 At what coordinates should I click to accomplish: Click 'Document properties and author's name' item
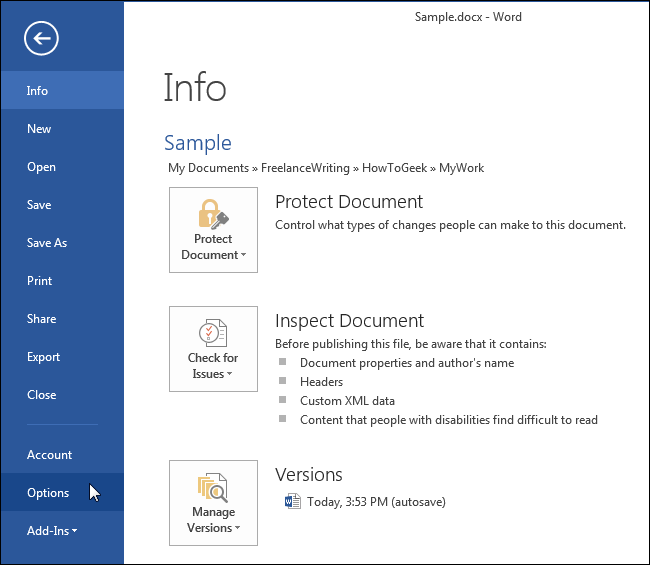point(407,363)
